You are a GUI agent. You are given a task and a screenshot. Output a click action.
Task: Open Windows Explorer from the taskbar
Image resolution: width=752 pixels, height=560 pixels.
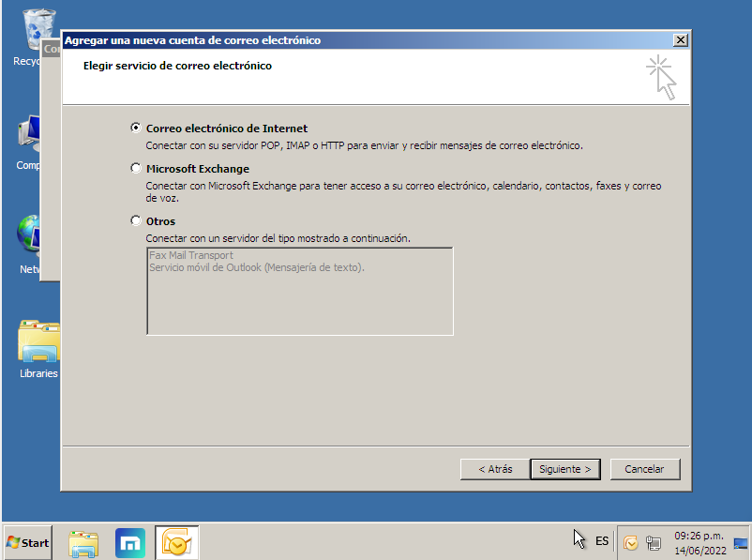click(x=83, y=544)
